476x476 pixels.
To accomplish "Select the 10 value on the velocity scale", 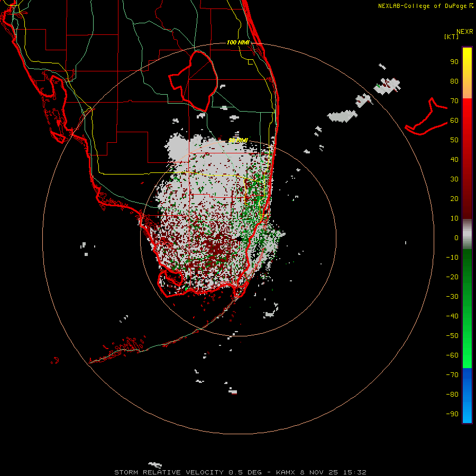I will point(454,218).
